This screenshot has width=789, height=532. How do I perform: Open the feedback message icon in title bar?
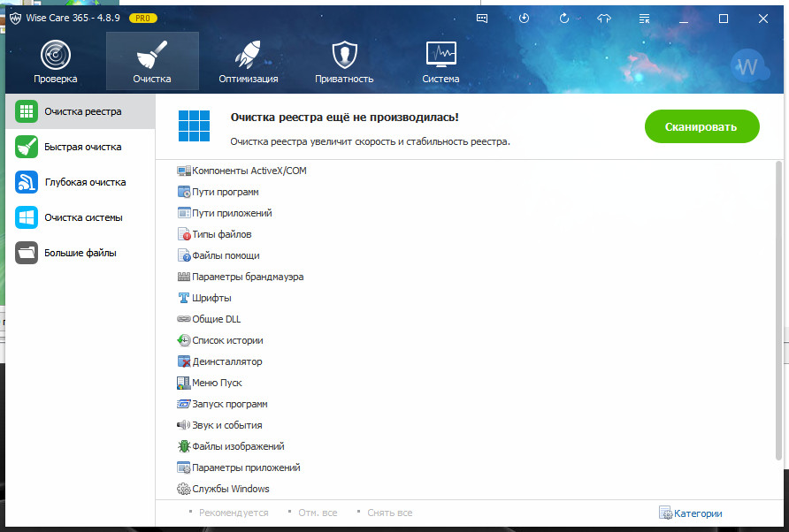pyautogui.click(x=482, y=19)
